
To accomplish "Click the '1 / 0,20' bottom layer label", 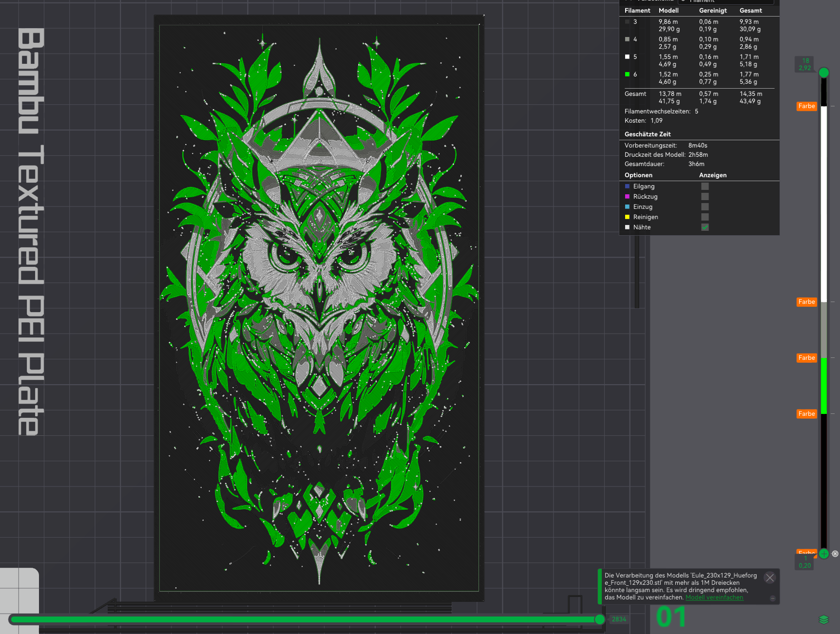I will (805, 562).
